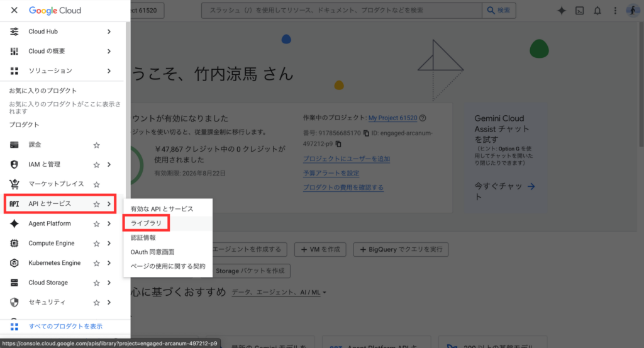Expand Compute Engine submenu chevron
This screenshot has height=348, width=644.
pos(109,244)
